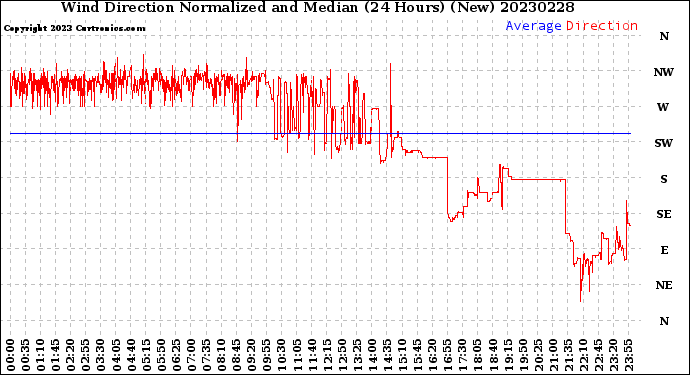Click the '04:40' time label
Image resolution: width=690 pixels, height=375 pixels.
(131, 355)
